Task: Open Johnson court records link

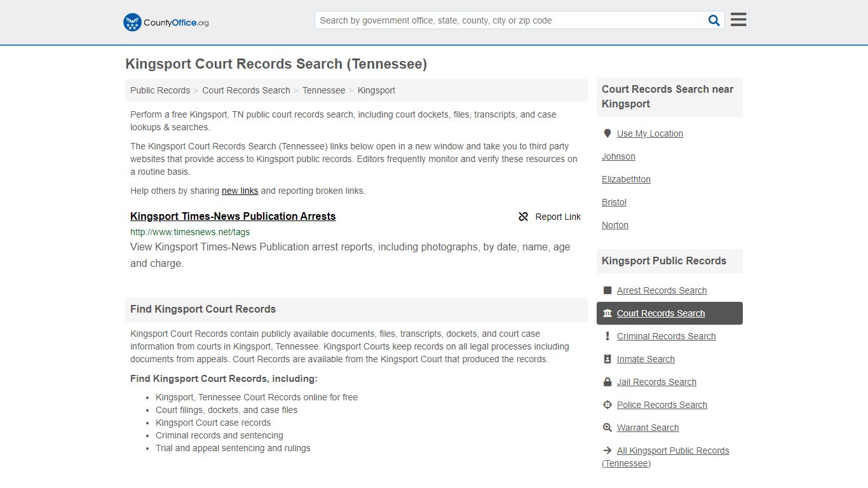Action: pyautogui.click(x=618, y=156)
